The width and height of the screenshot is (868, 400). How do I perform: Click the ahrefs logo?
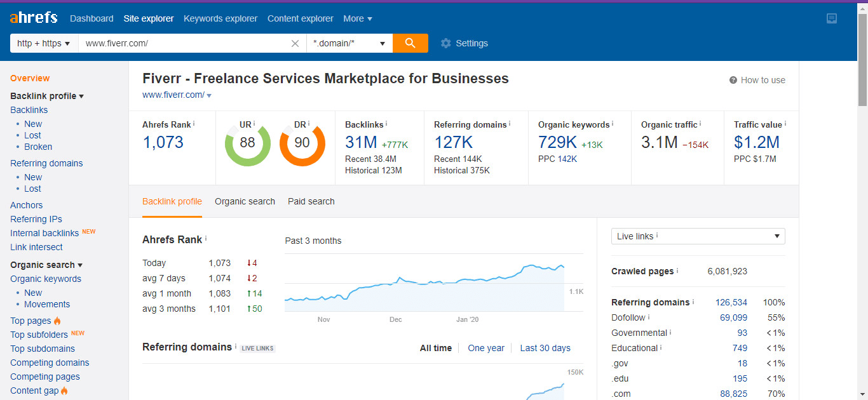pos(33,17)
